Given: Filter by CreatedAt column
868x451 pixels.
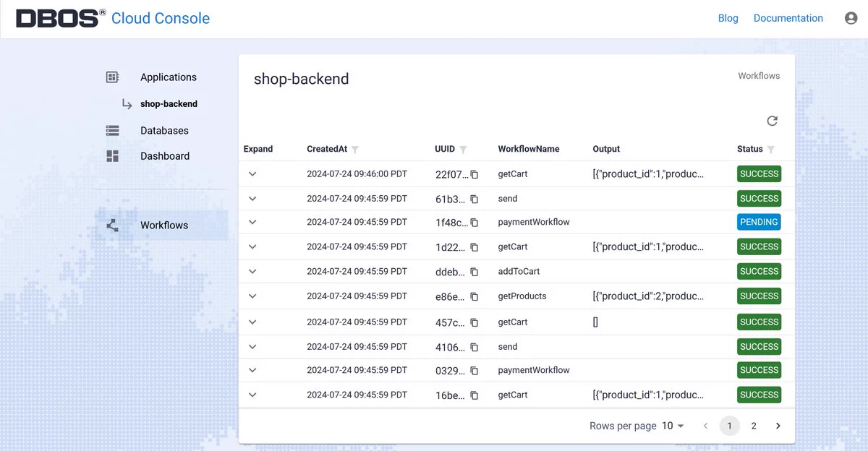Looking at the screenshot, I should (x=355, y=150).
